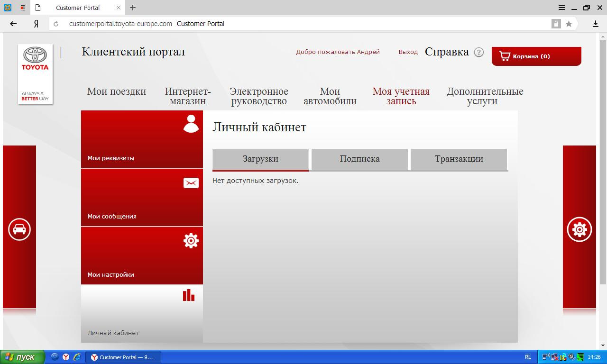
Task: Reload the page with refresh icon
Action: tap(56, 24)
